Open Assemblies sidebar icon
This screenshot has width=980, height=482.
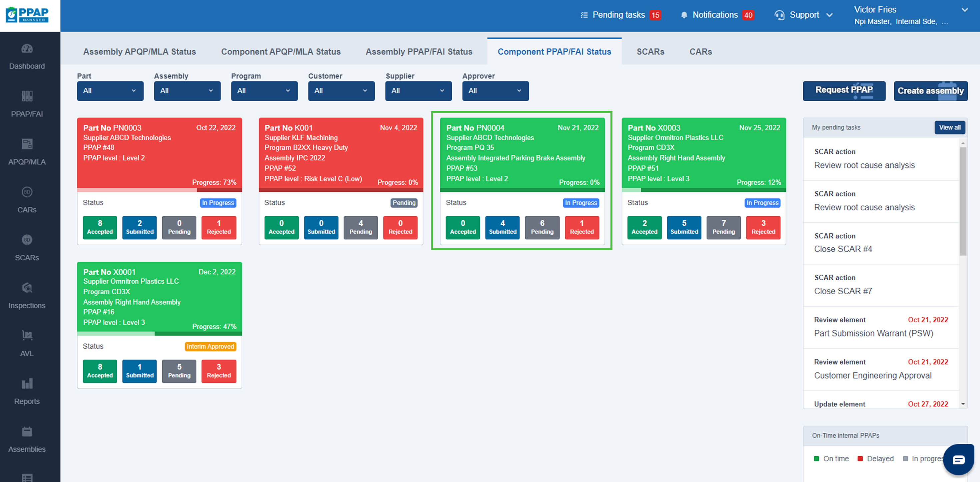(x=27, y=431)
